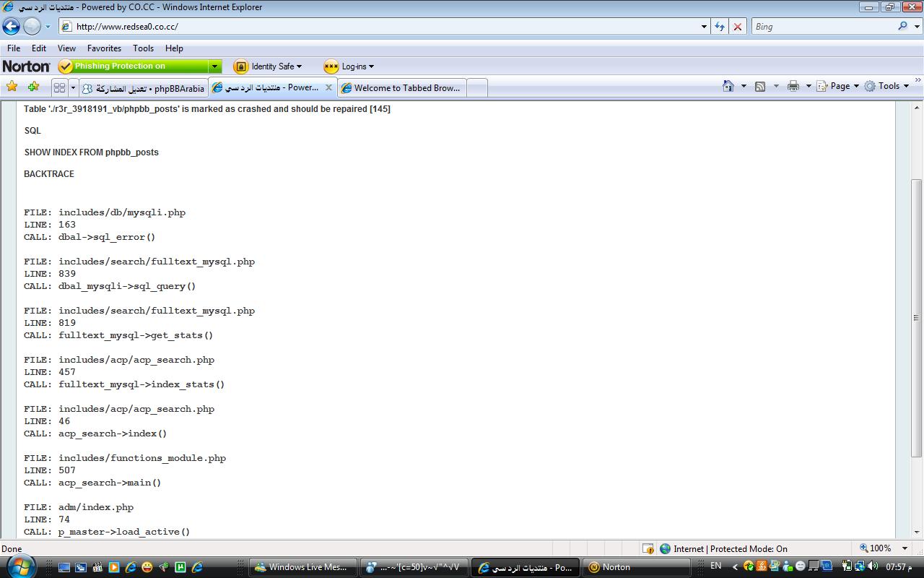Image resolution: width=924 pixels, height=578 pixels.
Task: Open Windows Live Messenger taskbar button
Action: [305, 567]
